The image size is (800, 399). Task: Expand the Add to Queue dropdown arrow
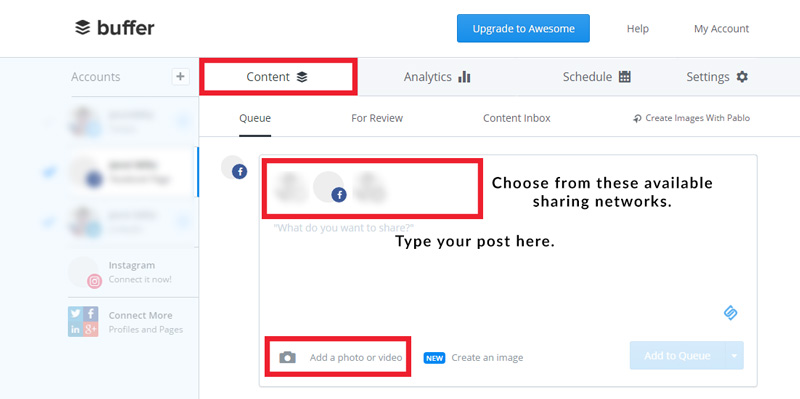(x=734, y=355)
